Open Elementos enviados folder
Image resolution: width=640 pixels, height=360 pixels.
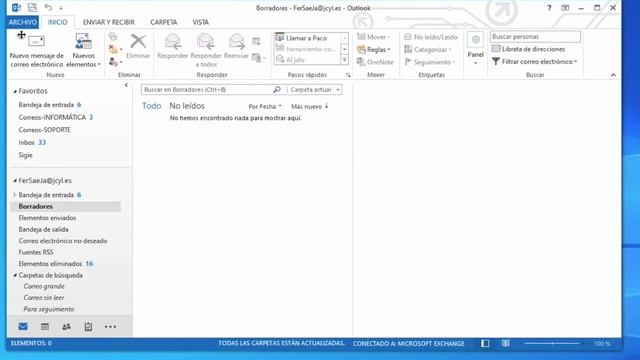pos(47,218)
